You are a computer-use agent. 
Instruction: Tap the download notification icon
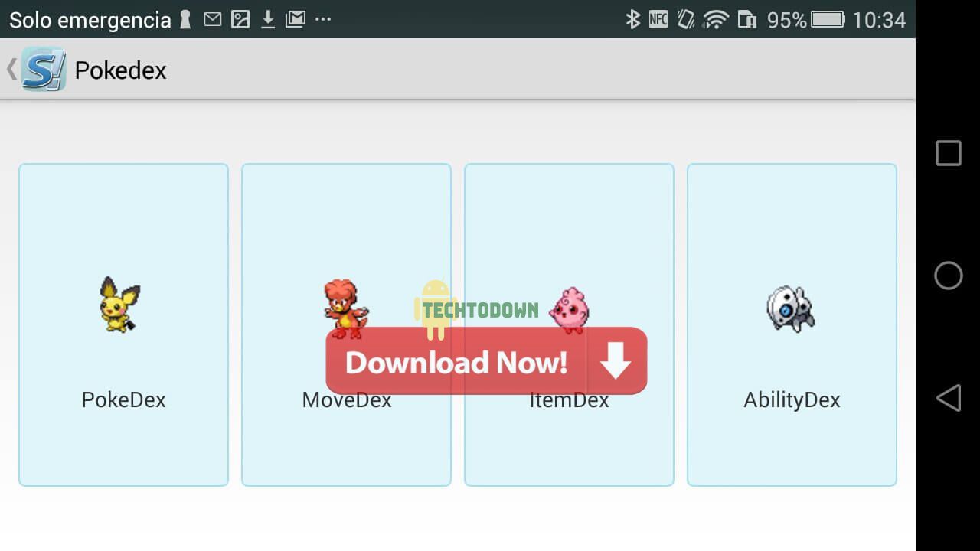268,19
